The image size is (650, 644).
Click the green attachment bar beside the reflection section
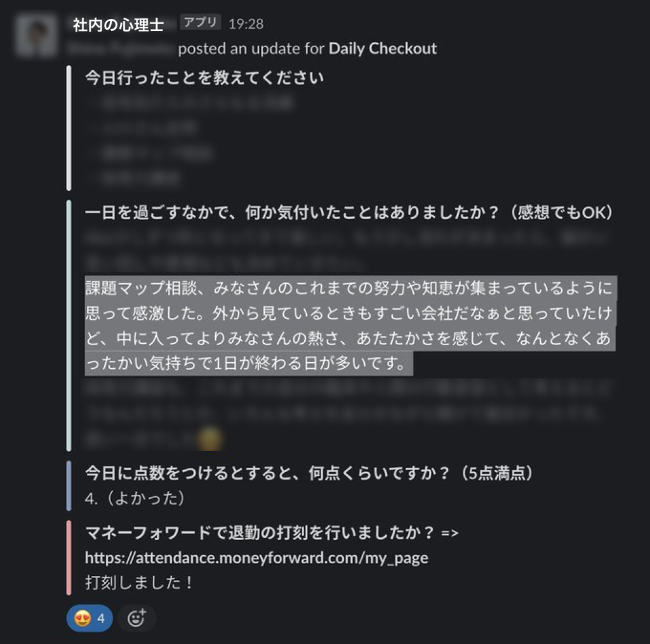[69, 325]
